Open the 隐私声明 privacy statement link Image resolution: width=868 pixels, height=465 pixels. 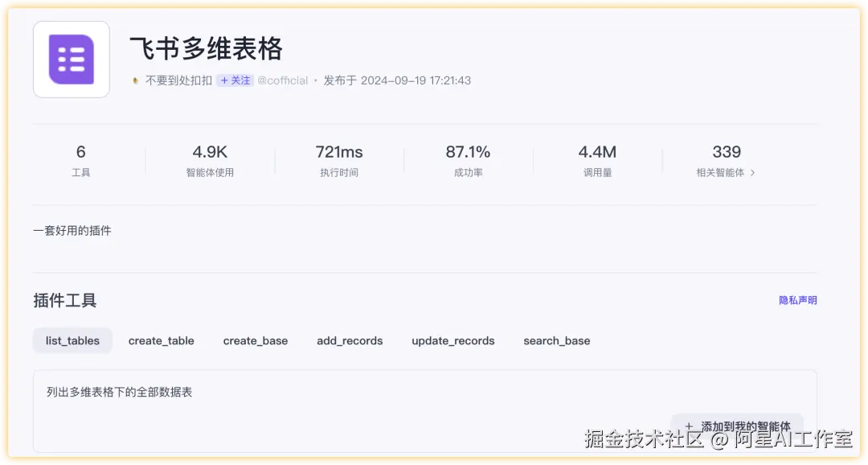pos(798,300)
